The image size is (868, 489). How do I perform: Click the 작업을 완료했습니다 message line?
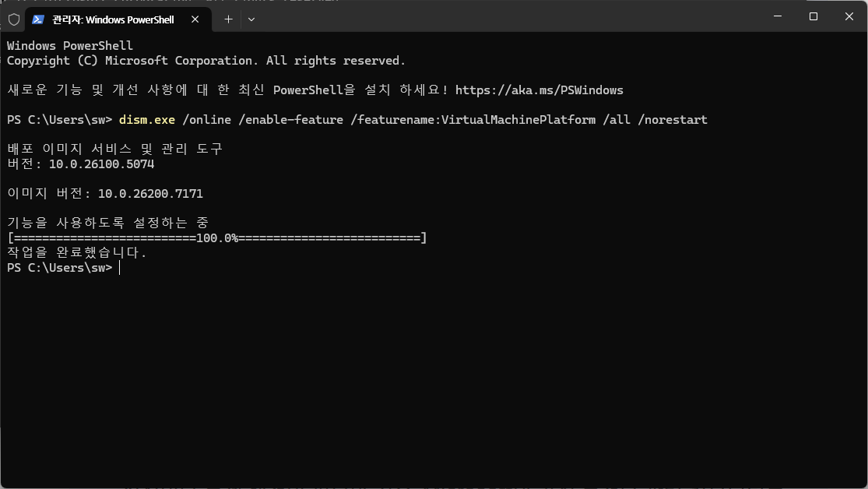click(x=77, y=252)
